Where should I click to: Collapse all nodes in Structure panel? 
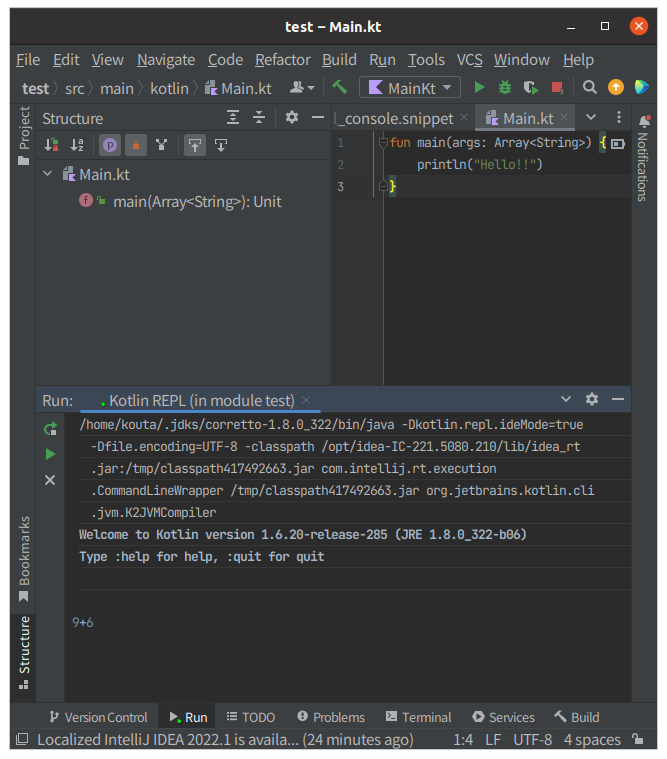259,118
